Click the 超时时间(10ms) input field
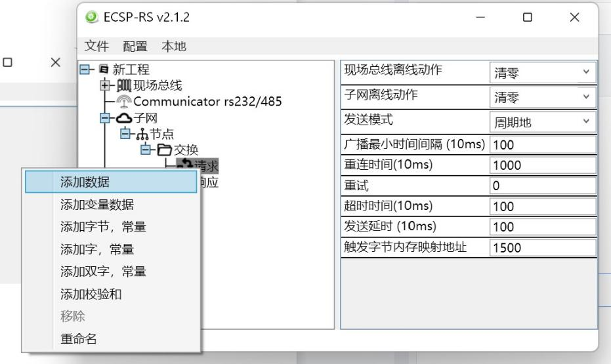The height and width of the screenshot is (364, 611). click(543, 207)
